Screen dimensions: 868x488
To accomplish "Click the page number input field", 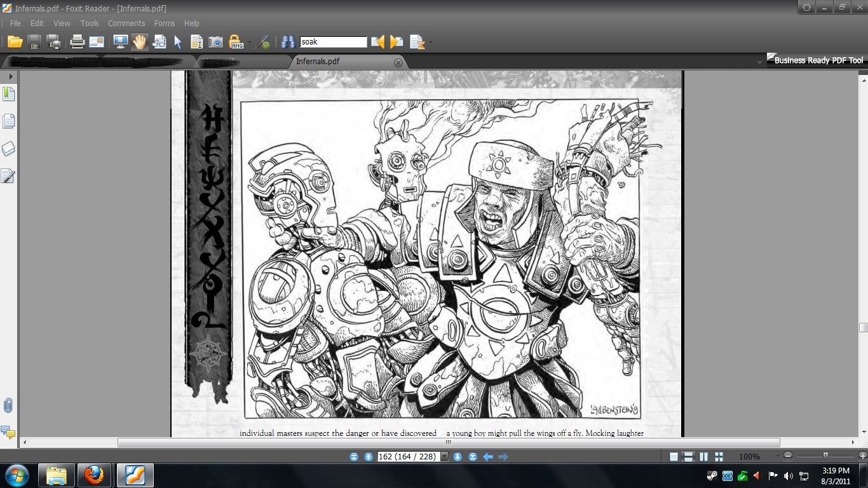I will pos(409,457).
